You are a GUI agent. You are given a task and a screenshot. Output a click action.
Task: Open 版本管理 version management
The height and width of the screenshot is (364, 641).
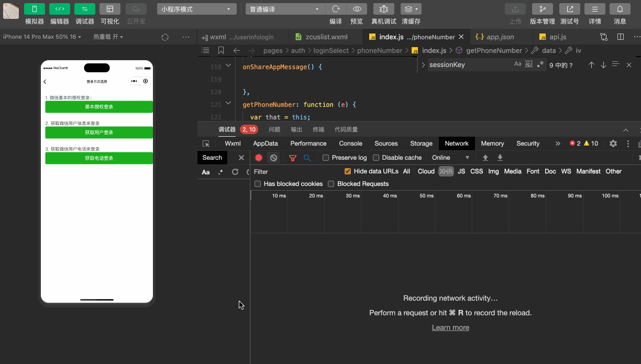[542, 8]
